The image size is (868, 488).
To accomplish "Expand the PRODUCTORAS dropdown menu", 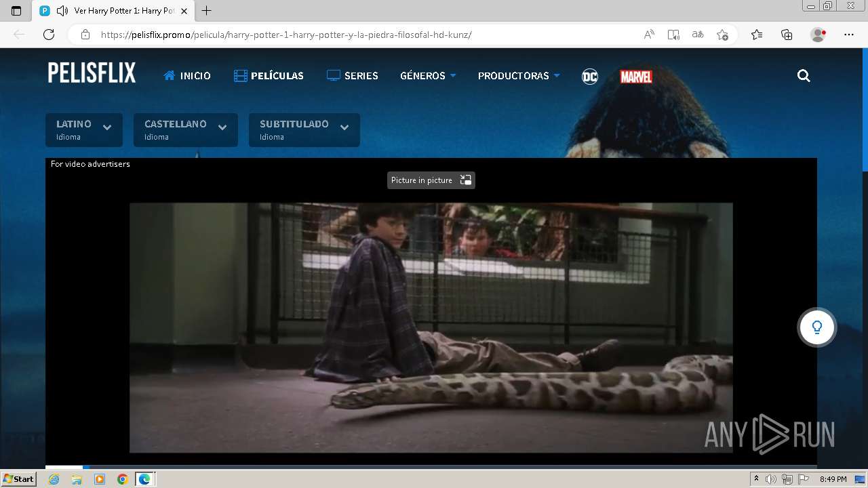I will [x=519, y=76].
